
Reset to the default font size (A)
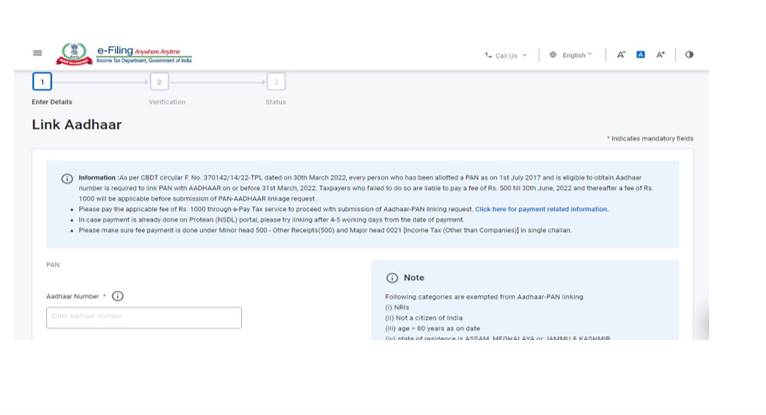pyautogui.click(x=641, y=55)
